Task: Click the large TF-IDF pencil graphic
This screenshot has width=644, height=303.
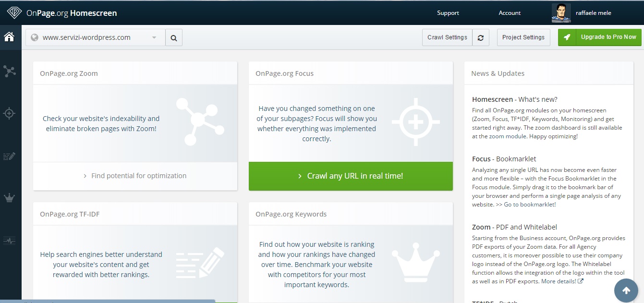Action: [x=200, y=262]
